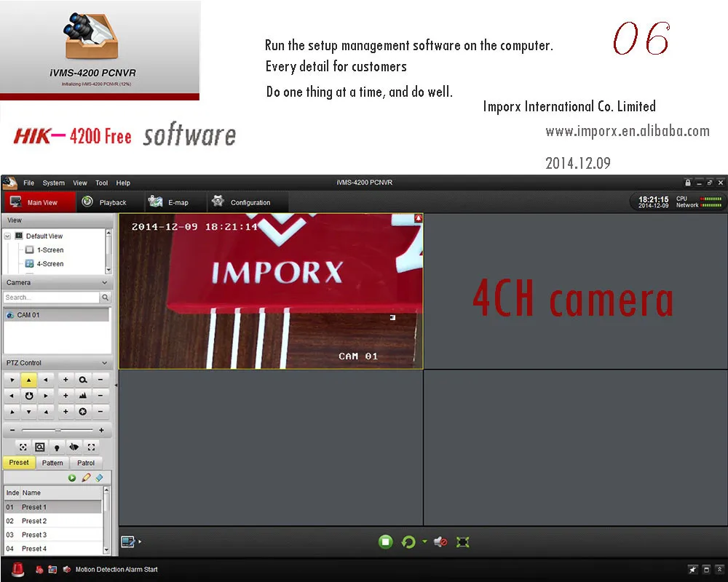Hide the left sidebar with collapse arrow
The image size is (728, 582).
point(116,386)
